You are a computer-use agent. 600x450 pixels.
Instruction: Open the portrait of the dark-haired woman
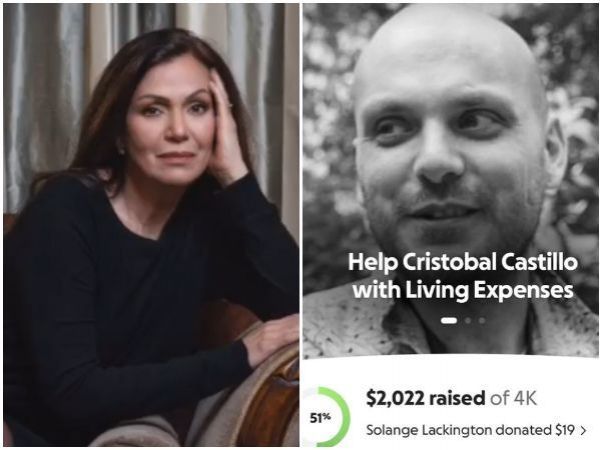[x=151, y=225]
